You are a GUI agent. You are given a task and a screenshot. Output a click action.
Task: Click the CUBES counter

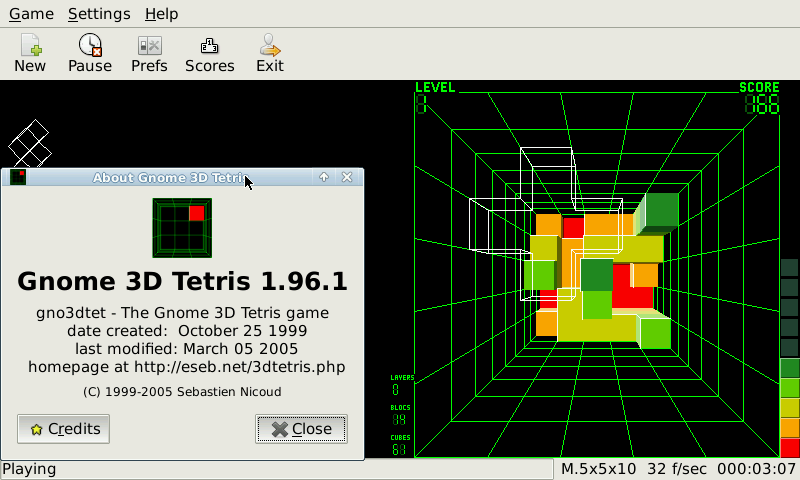tap(400, 445)
